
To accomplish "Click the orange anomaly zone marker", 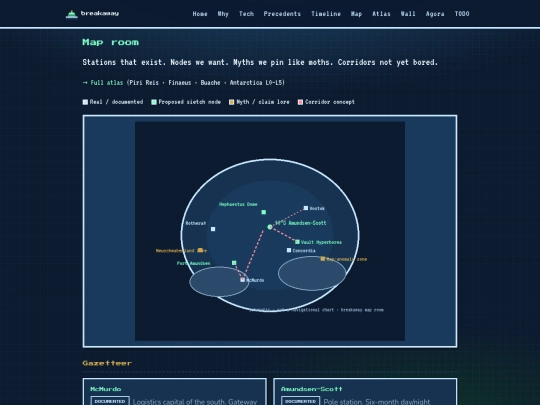I will [x=323, y=259].
